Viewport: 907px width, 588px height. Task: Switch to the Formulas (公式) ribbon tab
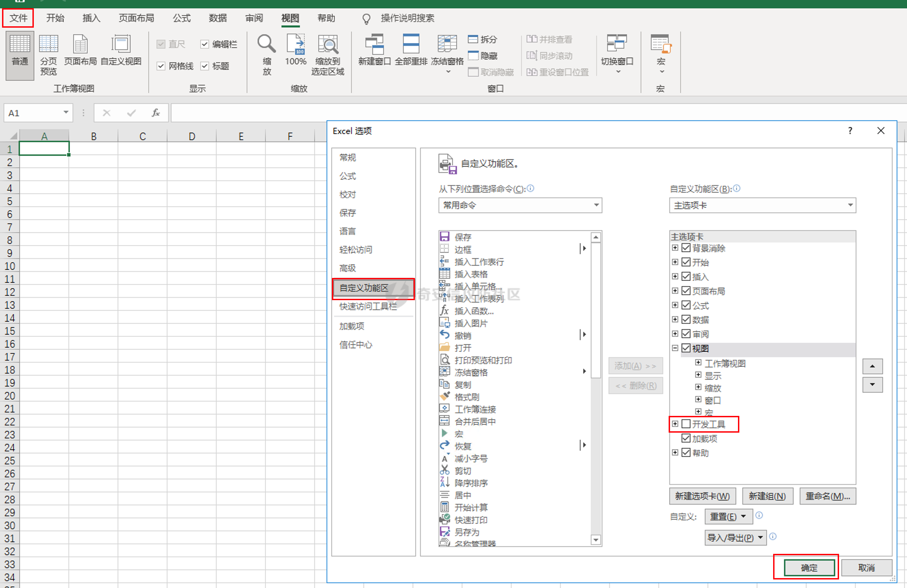pyautogui.click(x=182, y=18)
